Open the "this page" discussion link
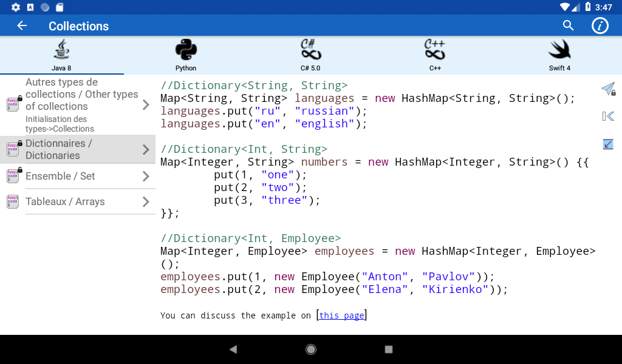Image resolution: width=622 pixels, height=364 pixels. pyautogui.click(x=341, y=315)
